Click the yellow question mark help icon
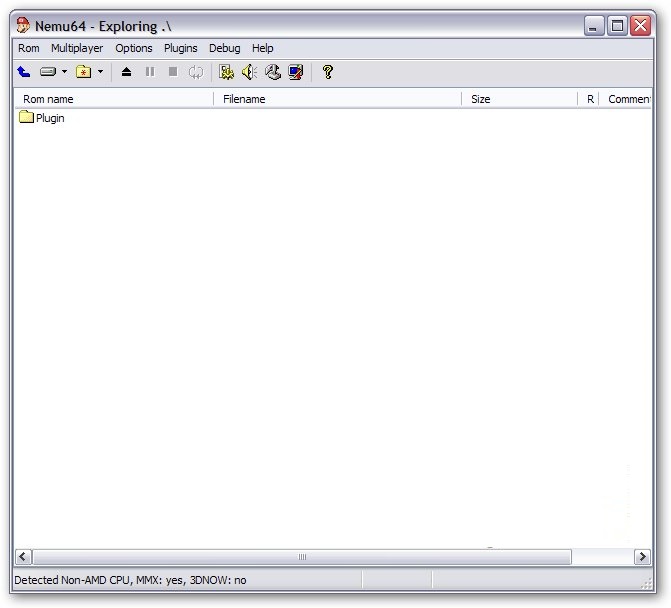Screen dimensions: 671x608 click(x=327, y=72)
